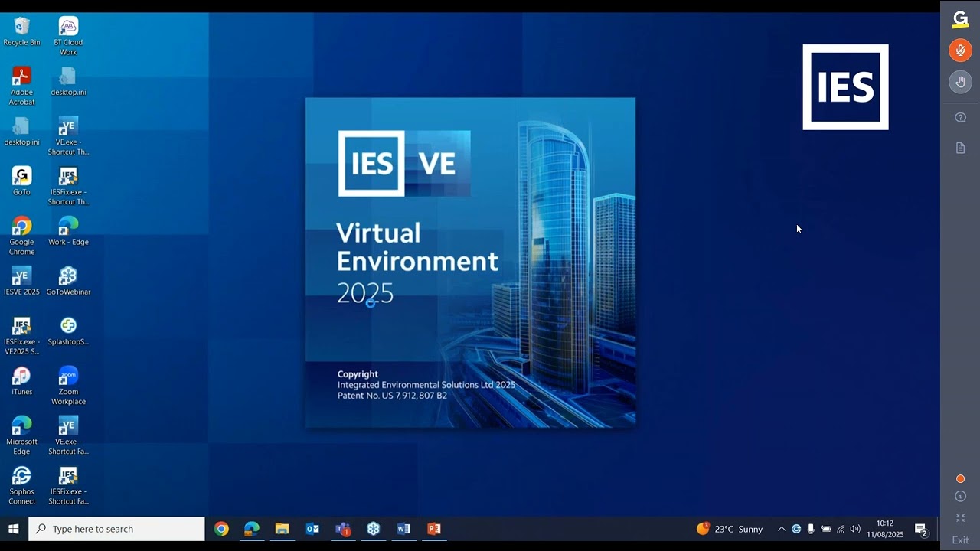
Task: Click the battery tray icon
Action: coord(825,529)
